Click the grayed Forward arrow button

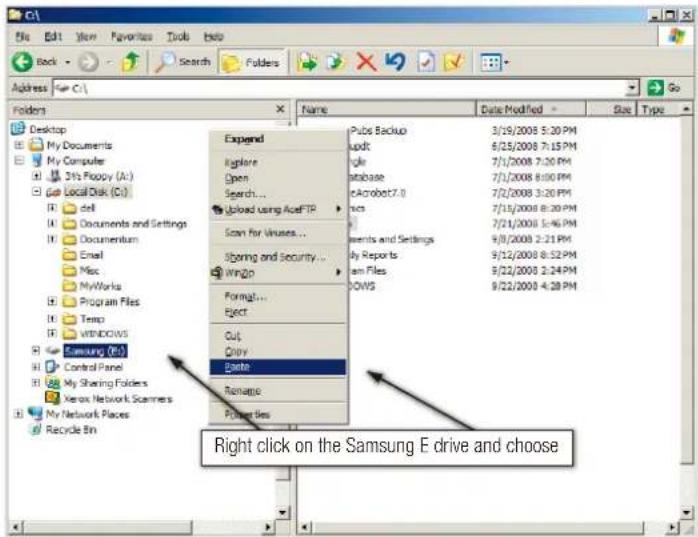point(89,62)
